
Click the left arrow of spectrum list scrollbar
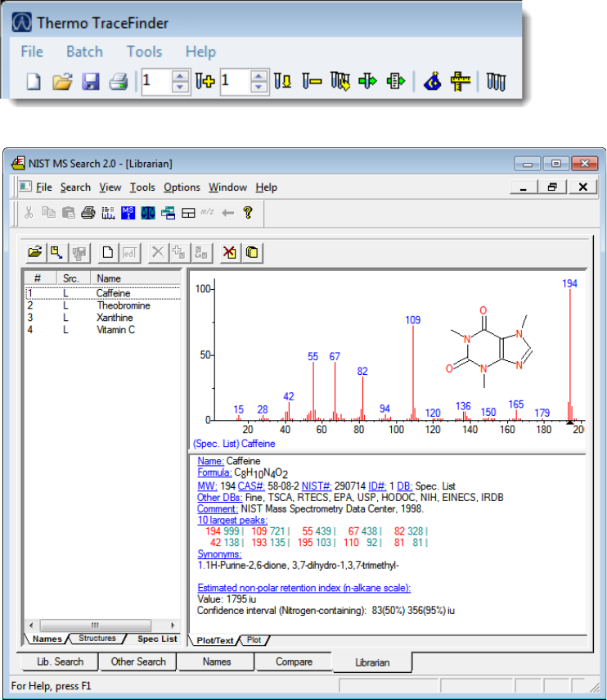pos(31,625)
